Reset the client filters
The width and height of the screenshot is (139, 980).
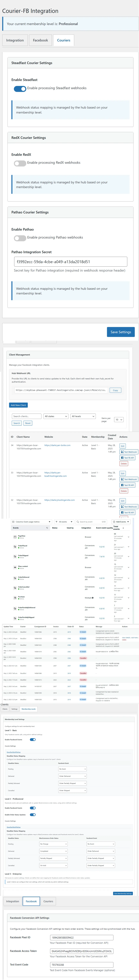(28, 423)
